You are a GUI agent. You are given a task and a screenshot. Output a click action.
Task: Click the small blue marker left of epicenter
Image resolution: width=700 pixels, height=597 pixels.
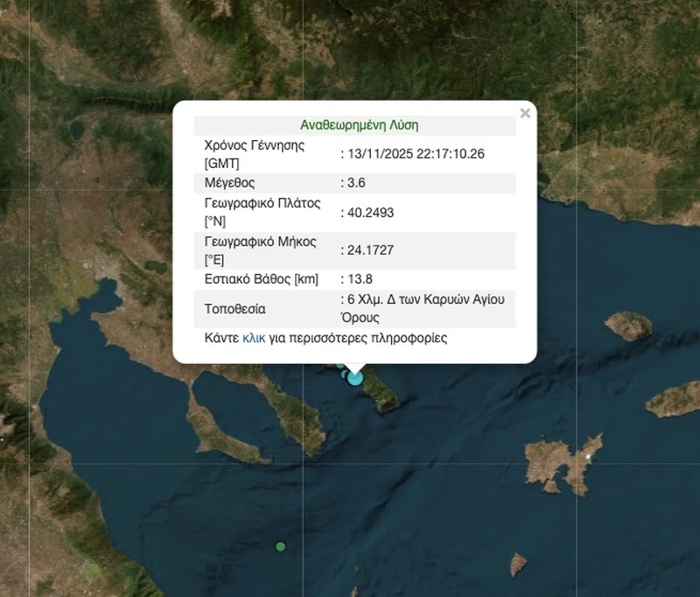coord(340,365)
